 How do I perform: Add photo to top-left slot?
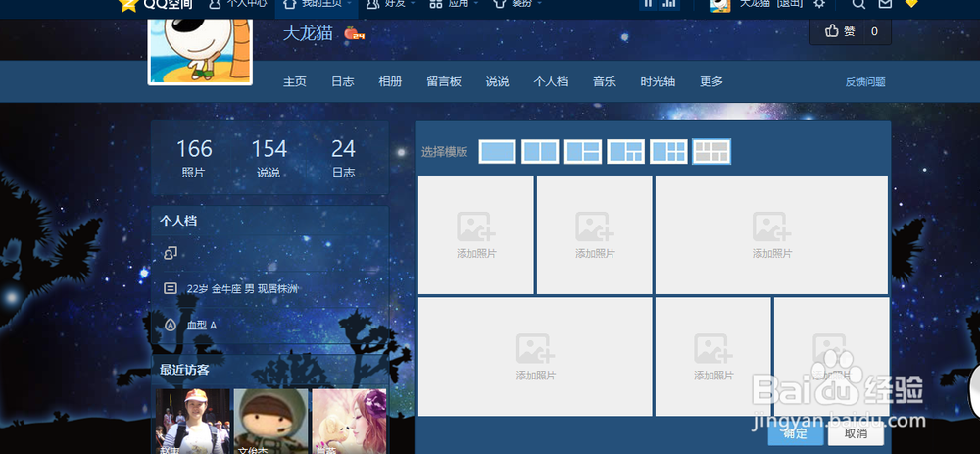tap(475, 234)
